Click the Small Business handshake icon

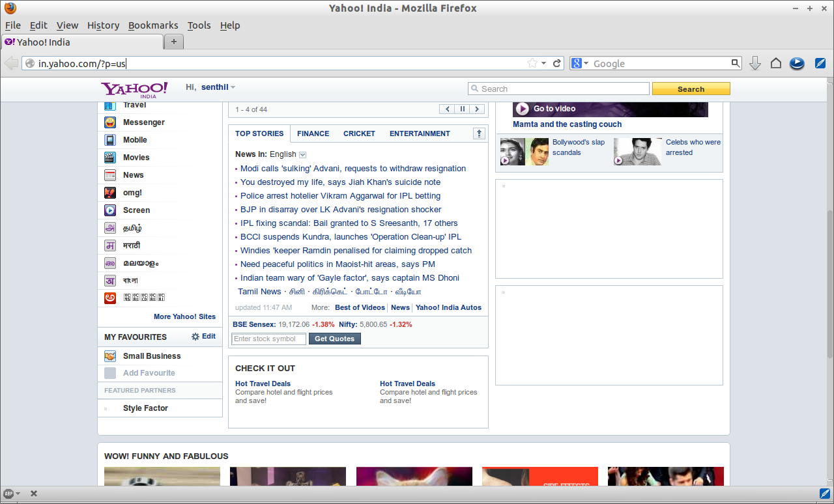pos(111,356)
